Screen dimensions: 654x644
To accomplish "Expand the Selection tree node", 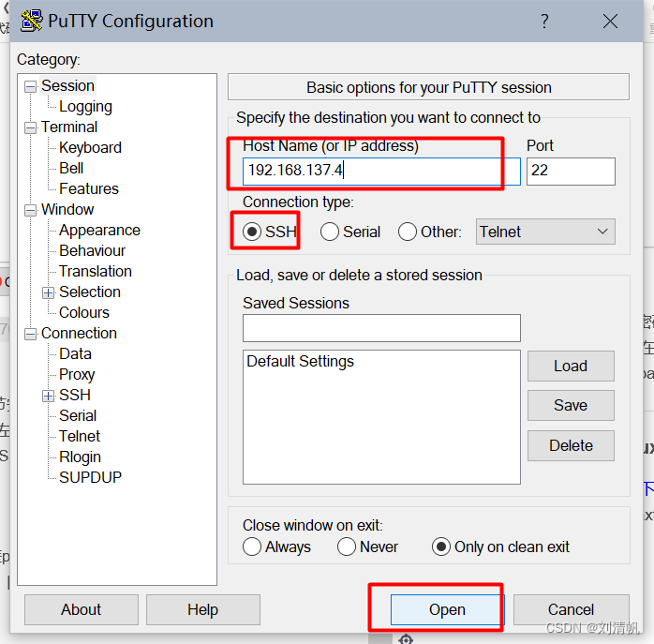I will pos(49,292).
